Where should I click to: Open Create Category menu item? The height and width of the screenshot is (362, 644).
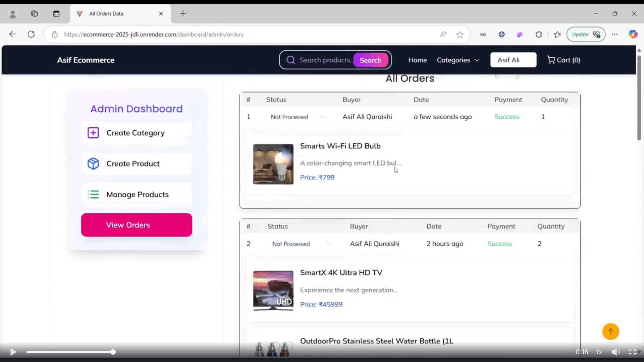tap(137, 133)
